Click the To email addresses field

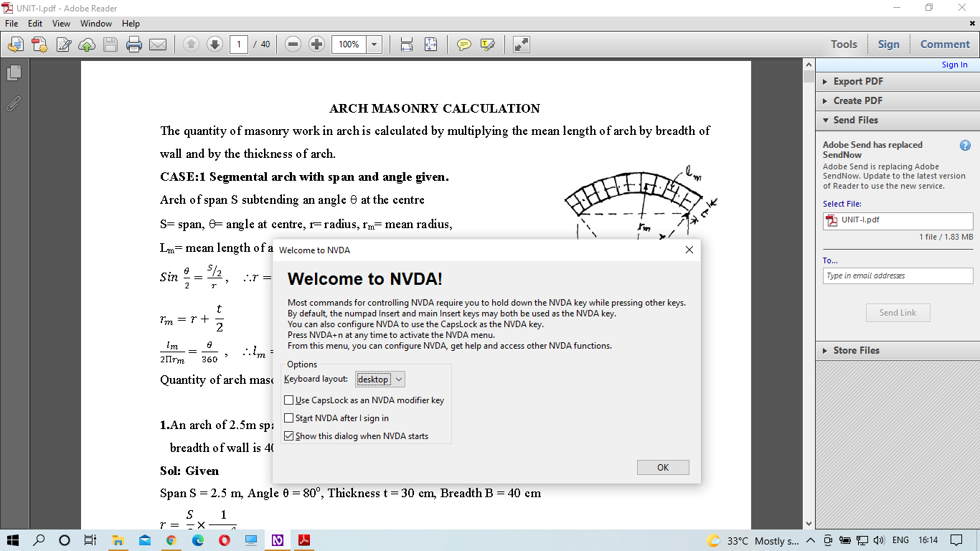897,275
